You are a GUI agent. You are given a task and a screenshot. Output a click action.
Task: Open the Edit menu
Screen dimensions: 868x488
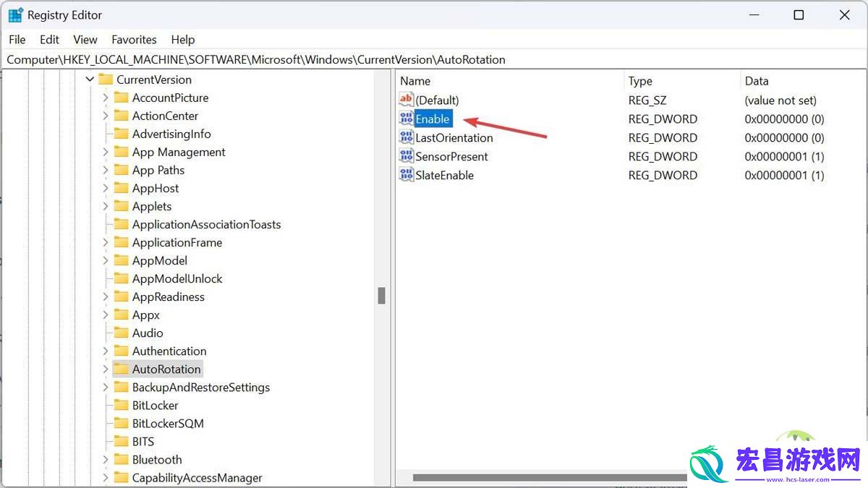pos(50,40)
